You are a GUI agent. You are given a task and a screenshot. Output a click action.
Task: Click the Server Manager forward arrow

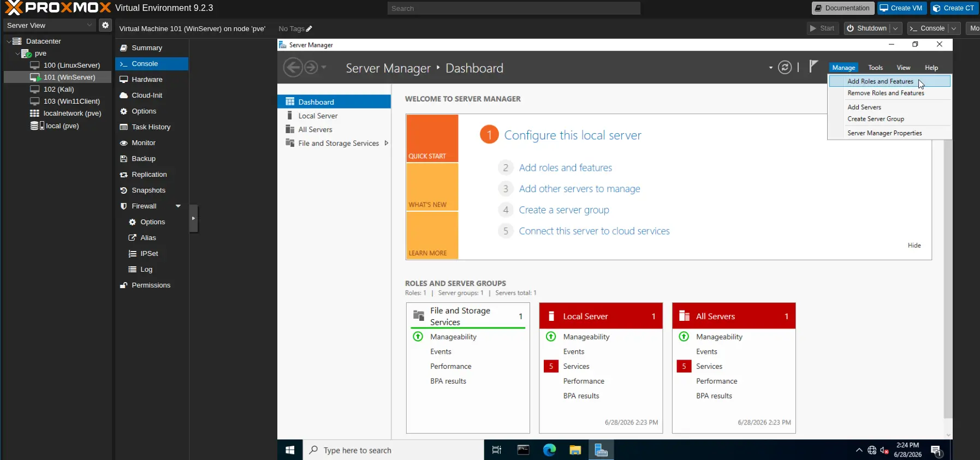311,68
